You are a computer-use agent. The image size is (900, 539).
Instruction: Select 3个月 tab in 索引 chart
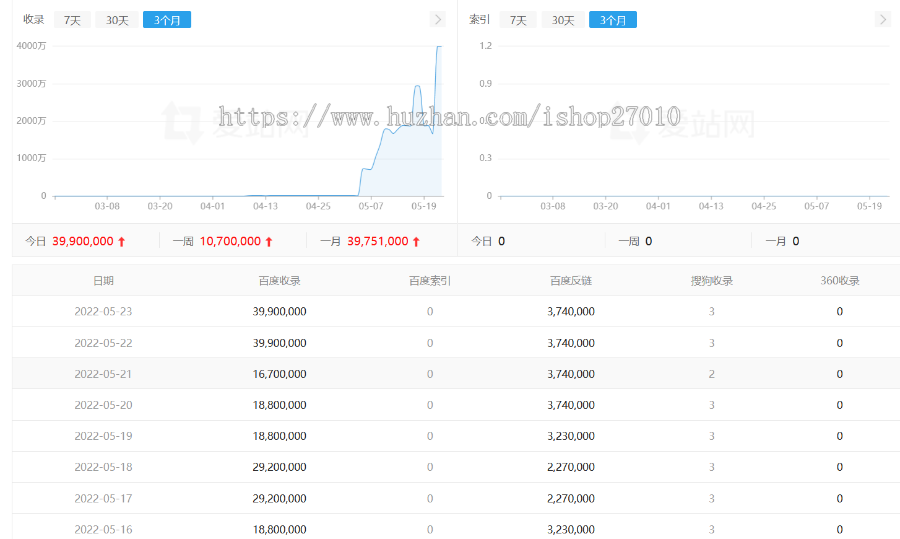tap(613, 20)
